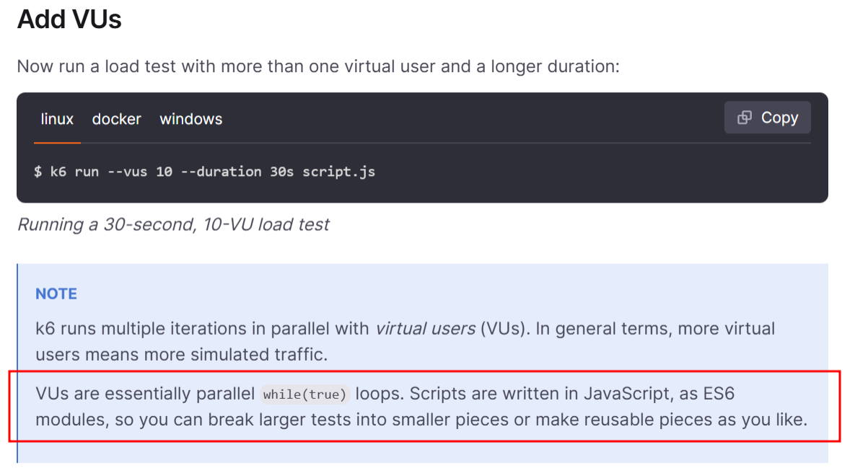The width and height of the screenshot is (868, 476).
Task: Select the windows tab
Action: click(x=190, y=119)
